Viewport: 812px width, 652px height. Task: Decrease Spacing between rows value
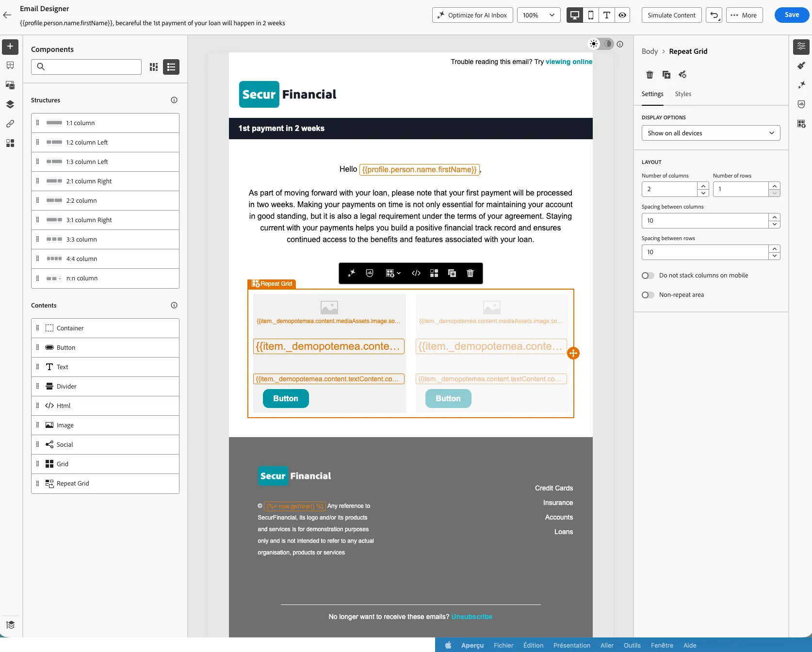click(775, 256)
